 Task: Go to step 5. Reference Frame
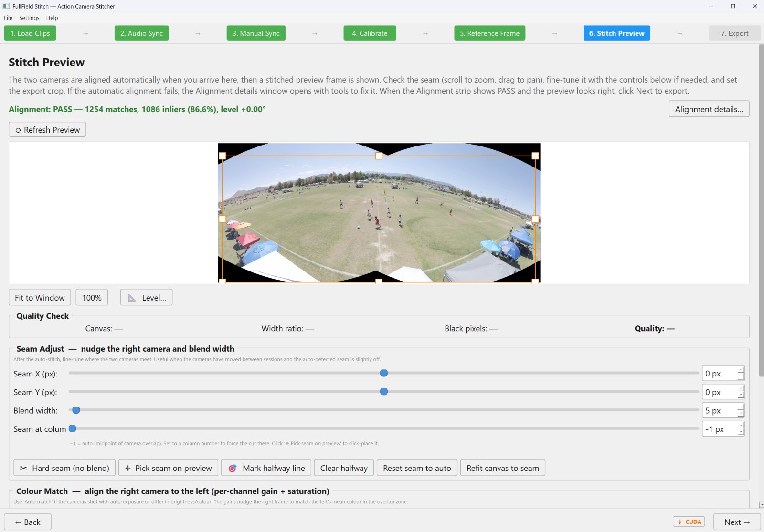pos(489,33)
